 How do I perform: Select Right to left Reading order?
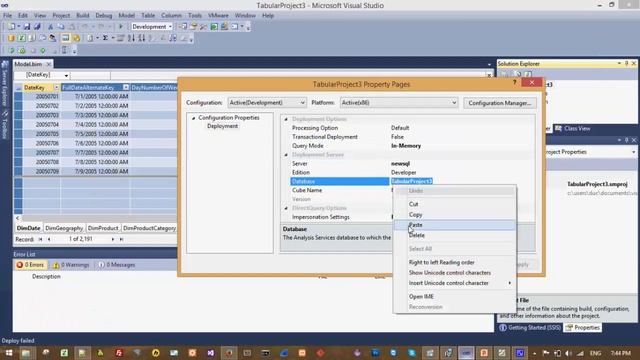click(x=454, y=262)
